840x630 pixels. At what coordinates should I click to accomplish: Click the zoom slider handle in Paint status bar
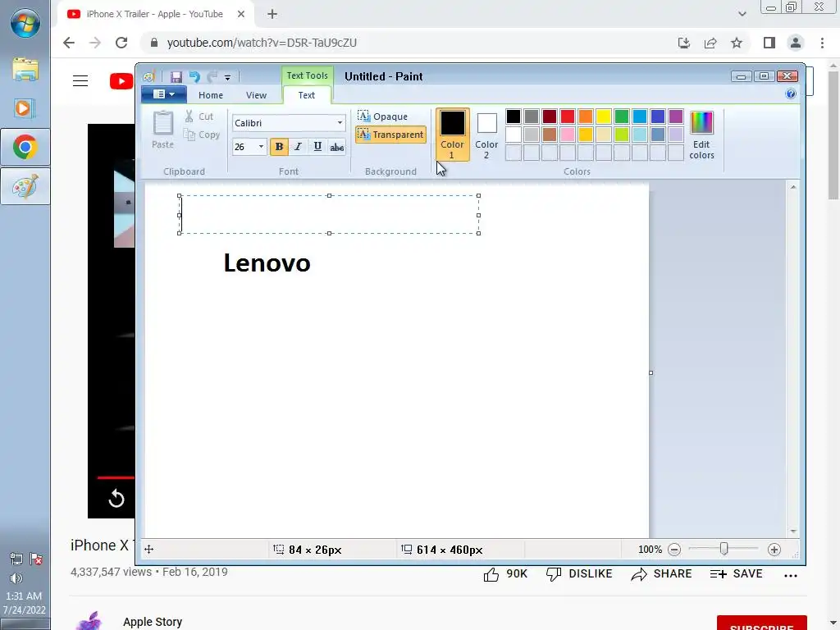tap(724, 549)
